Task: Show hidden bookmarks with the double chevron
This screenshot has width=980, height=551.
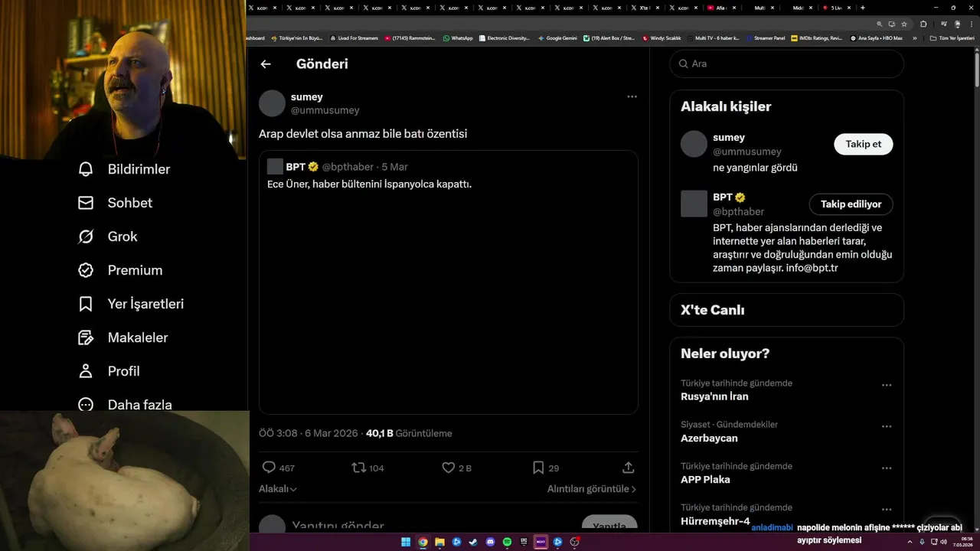Action: (x=915, y=37)
